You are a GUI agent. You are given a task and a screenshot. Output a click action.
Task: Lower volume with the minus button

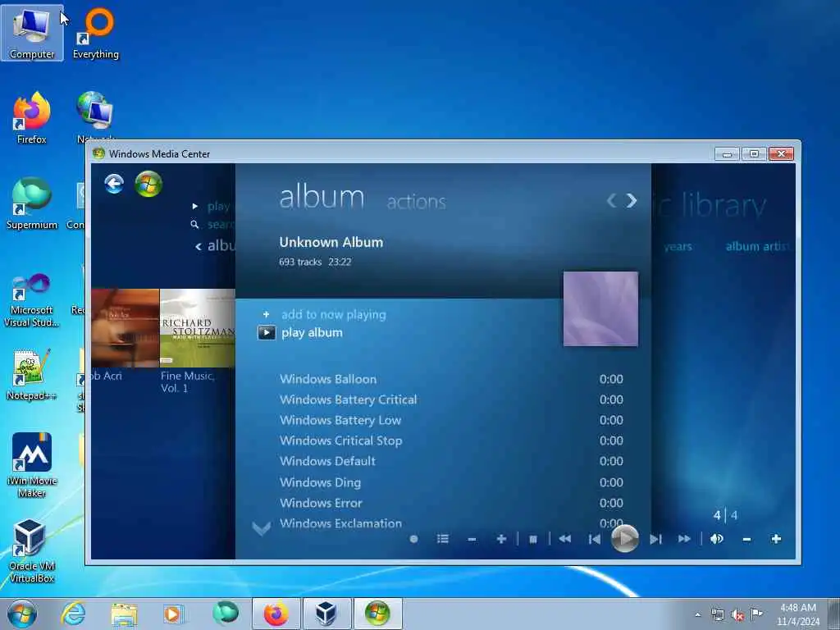(746, 540)
